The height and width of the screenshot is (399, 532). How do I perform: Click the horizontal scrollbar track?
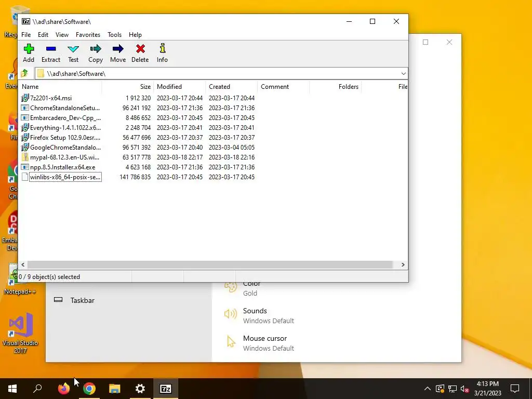(210, 264)
